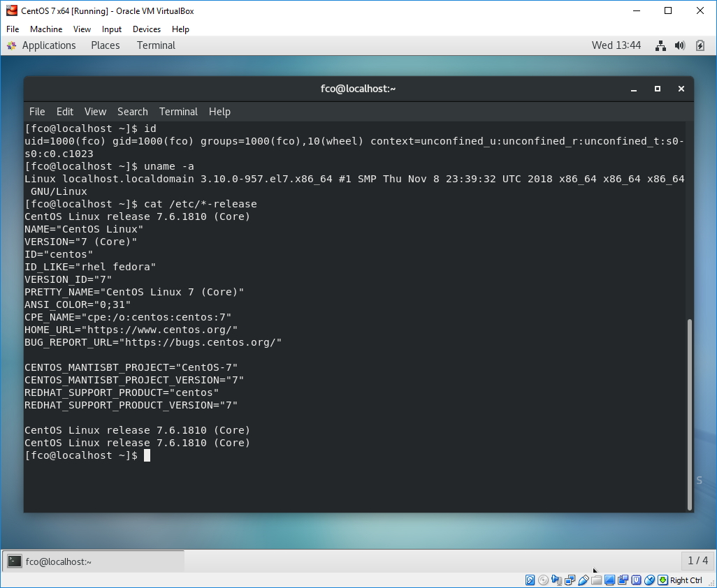Screen dimensions: 717x588
Task: Click the GNOME wired network icon
Action: click(660, 45)
